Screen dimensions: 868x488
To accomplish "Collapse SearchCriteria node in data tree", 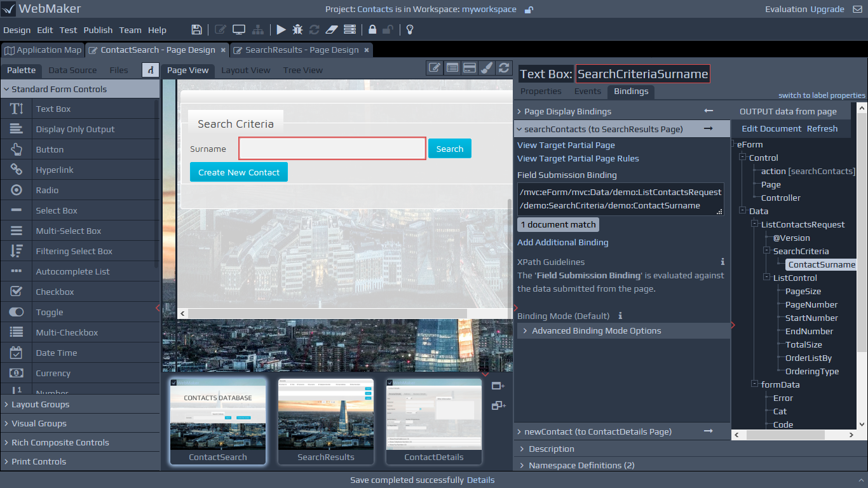I will click(x=766, y=251).
